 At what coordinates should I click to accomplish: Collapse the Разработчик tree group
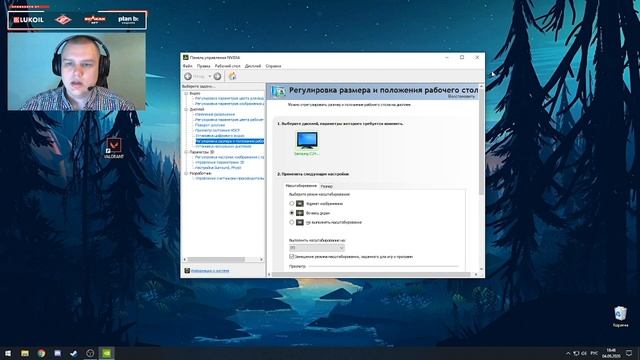coord(186,173)
